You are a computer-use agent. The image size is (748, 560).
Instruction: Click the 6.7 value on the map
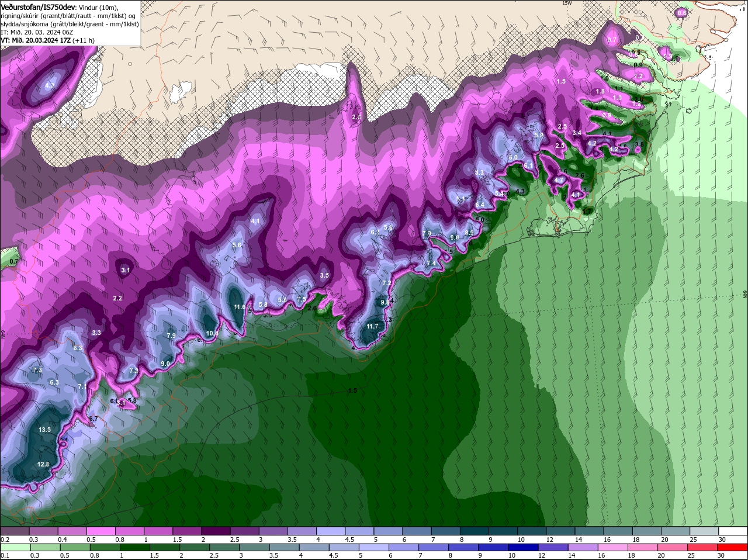tap(93, 419)
